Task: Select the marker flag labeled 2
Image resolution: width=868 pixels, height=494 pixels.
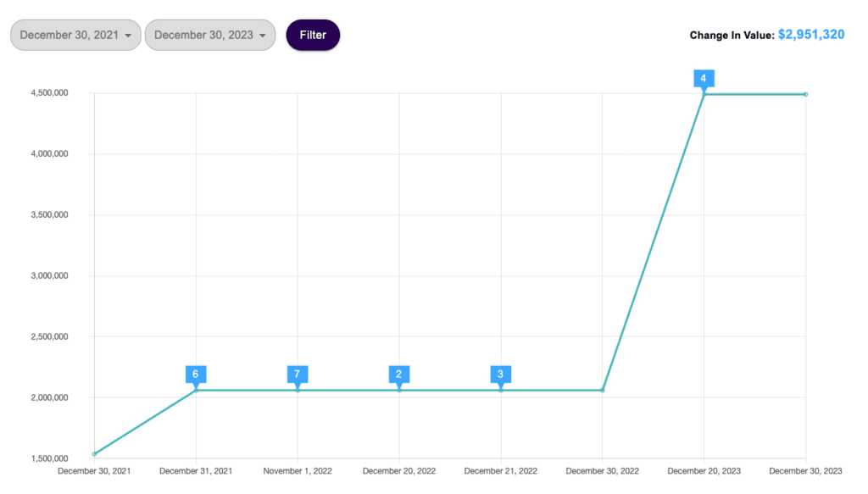Action: click(399, 375)
